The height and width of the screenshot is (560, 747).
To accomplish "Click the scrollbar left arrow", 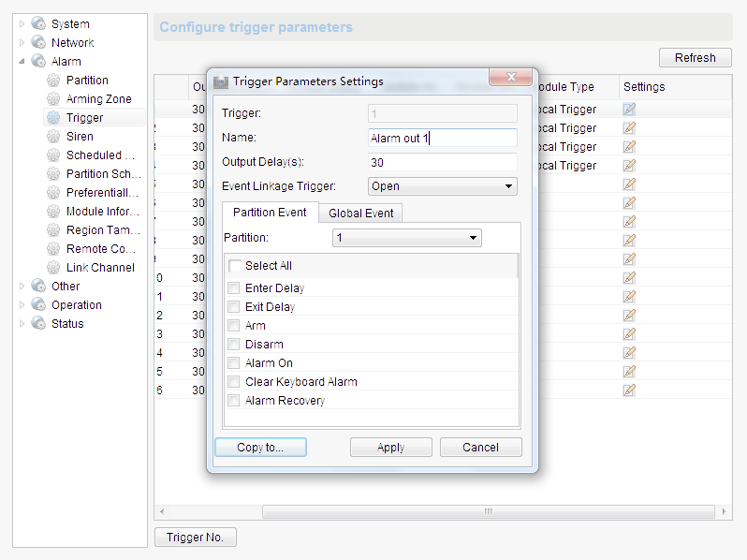I will click(x=162, y=511).
